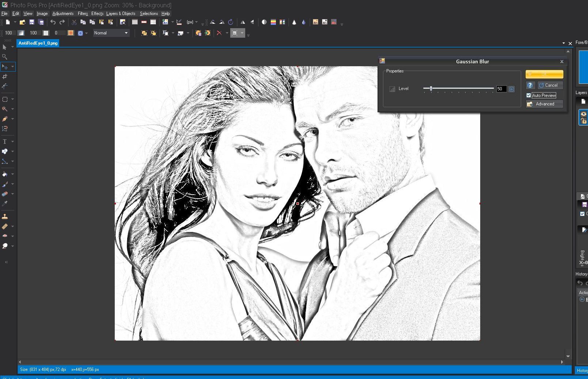Click the Zoom magnifier tool
Viewport: 588px width, 379px height.
pyautogui.click(x=5, y=57)
